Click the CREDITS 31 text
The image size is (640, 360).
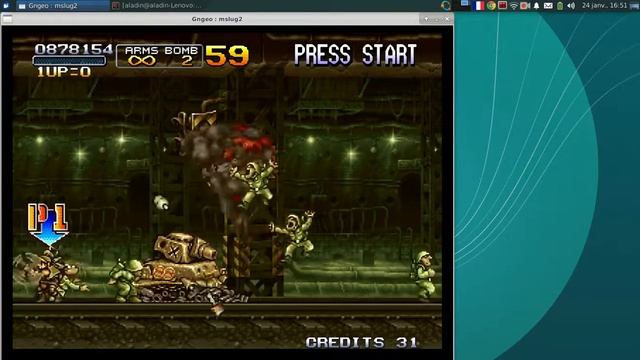[x=362, y=342]
